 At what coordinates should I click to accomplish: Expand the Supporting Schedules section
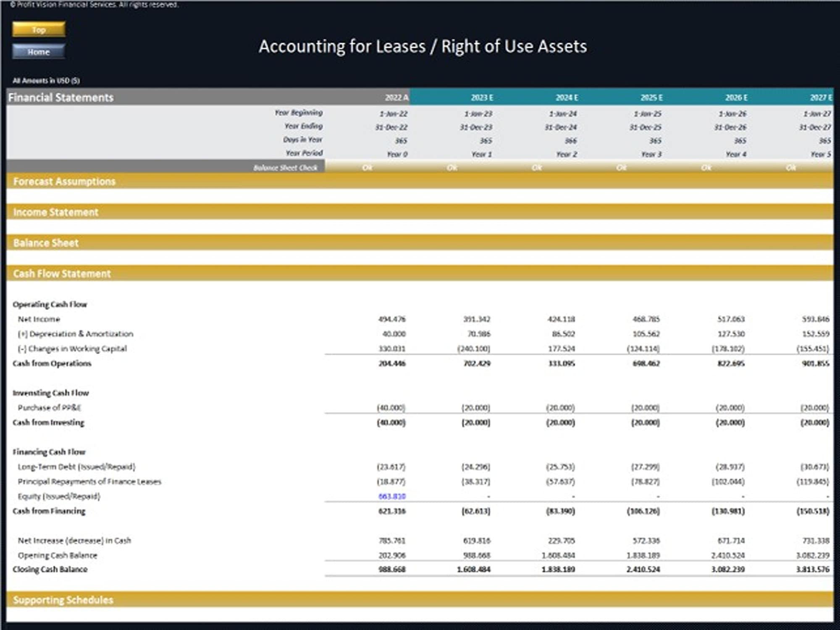(x=64, y=600)
